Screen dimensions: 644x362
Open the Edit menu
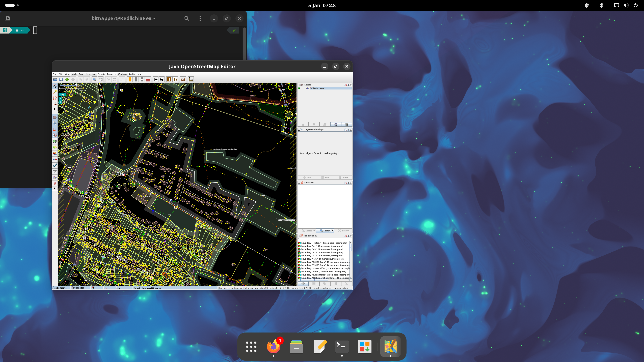tap(61, 74)
